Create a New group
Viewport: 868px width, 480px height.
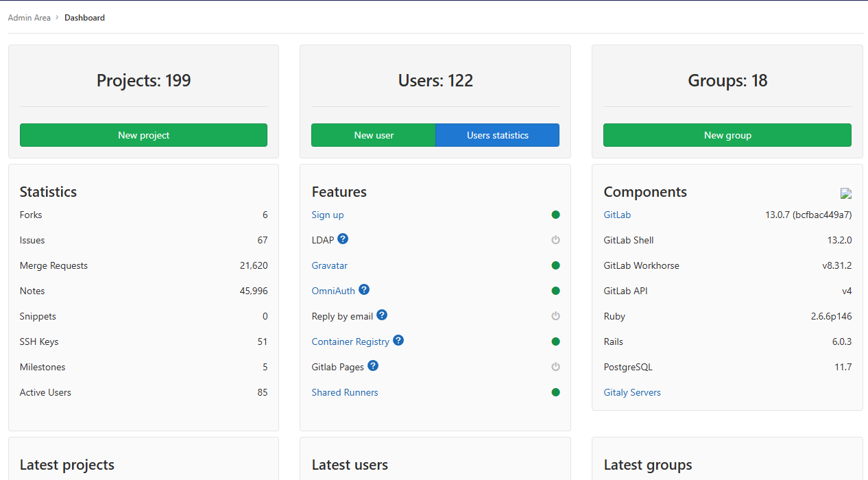[x=727, y=135]
